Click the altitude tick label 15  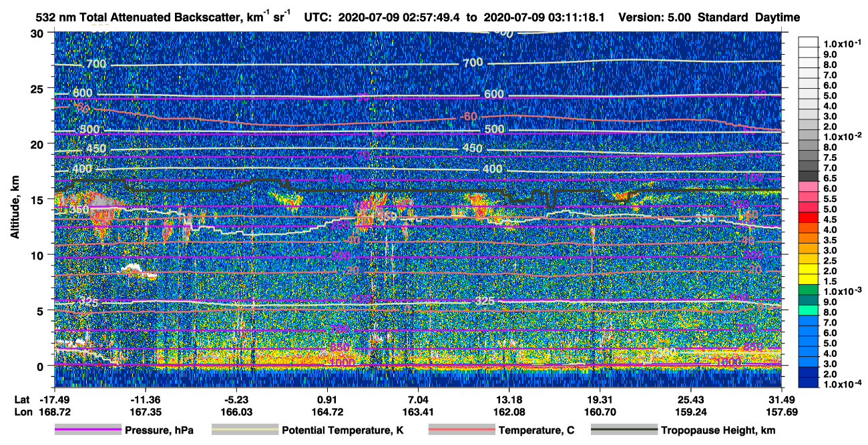(39, 199)
